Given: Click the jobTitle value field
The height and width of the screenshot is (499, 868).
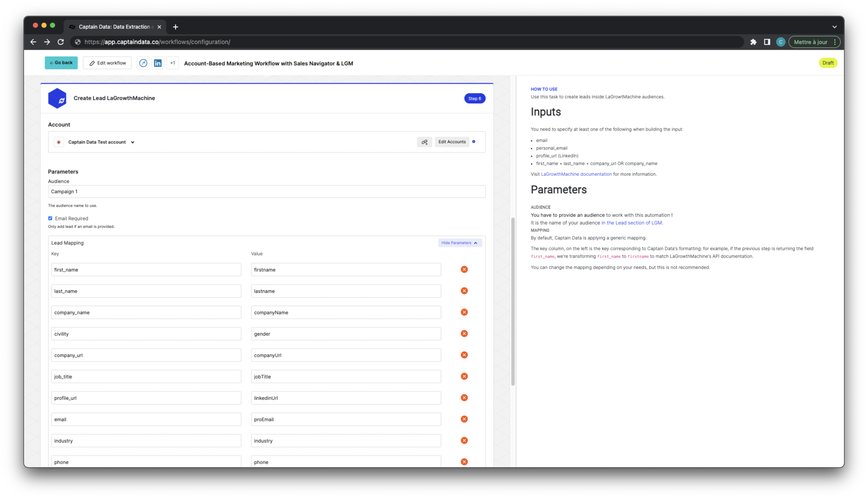Looking at the screenshot, I should coord(346,377).
